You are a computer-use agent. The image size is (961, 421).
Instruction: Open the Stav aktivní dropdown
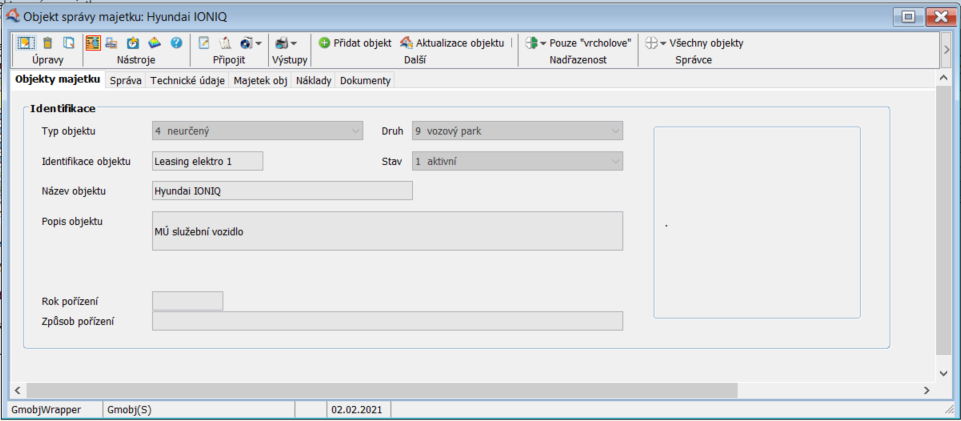615,161
